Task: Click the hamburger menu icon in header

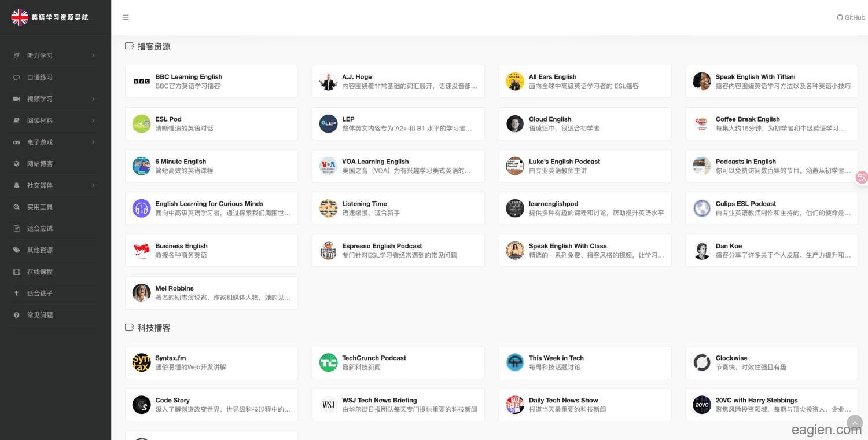Action: coord(126,17)
